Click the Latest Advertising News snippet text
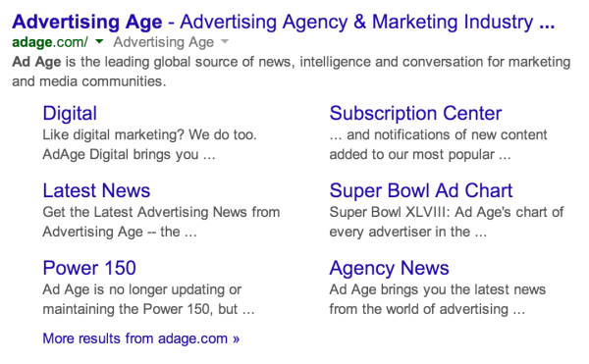This screenshot has width=589, height=364. click(x=161, y=222)
